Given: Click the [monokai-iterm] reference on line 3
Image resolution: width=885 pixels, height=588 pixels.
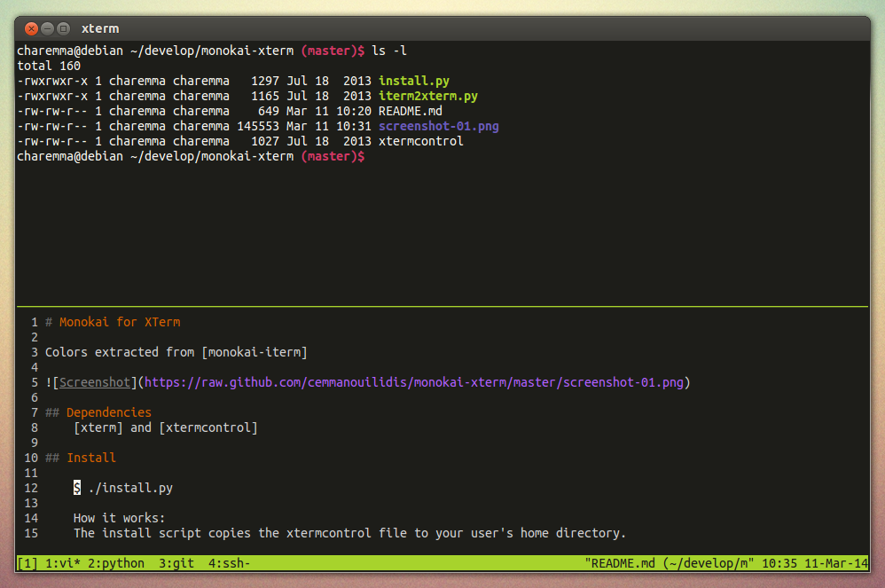Looking at the screenshot, I should (255, 353).
